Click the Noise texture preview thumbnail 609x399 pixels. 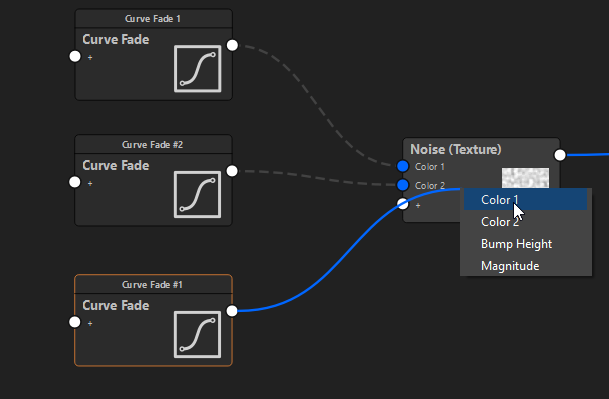pos(525,178)
